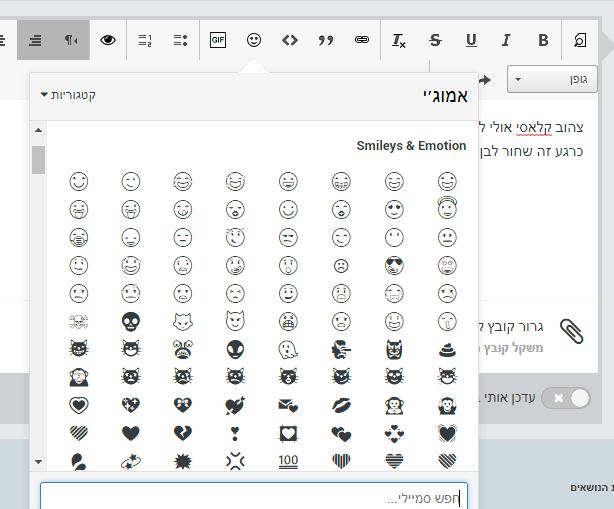Image resolution: width=614 pixels, height=509 pixels.
Task: Click the Smileys & Emotion category heading
Action: (411, 145)
